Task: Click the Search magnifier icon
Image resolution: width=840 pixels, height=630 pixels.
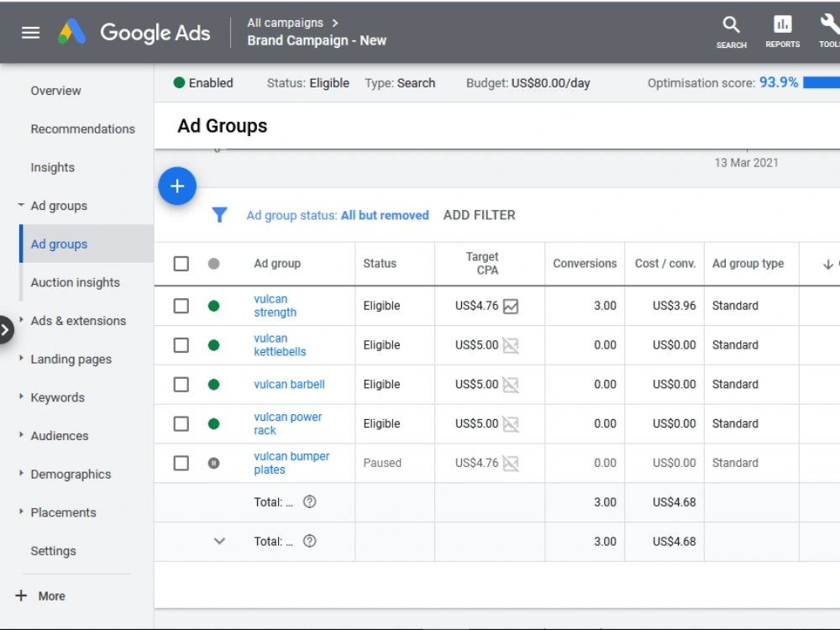Action: (732, 25)
